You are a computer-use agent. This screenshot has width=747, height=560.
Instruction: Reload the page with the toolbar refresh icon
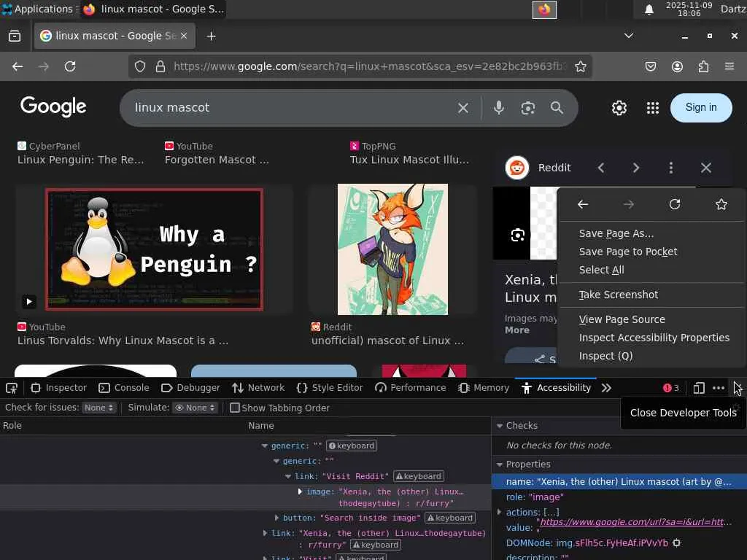(70, 66)
